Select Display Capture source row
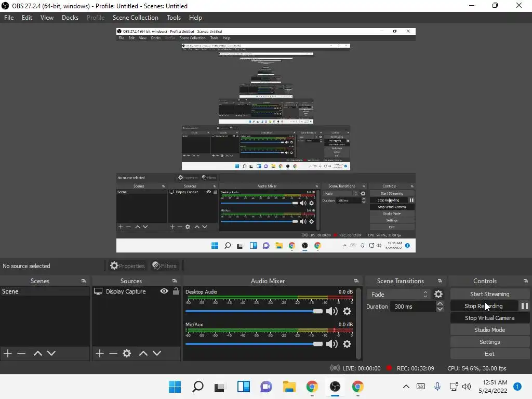 click(136, 291)
